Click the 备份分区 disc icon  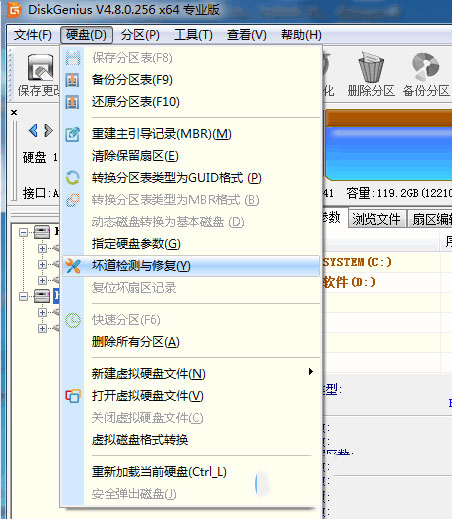426,67
